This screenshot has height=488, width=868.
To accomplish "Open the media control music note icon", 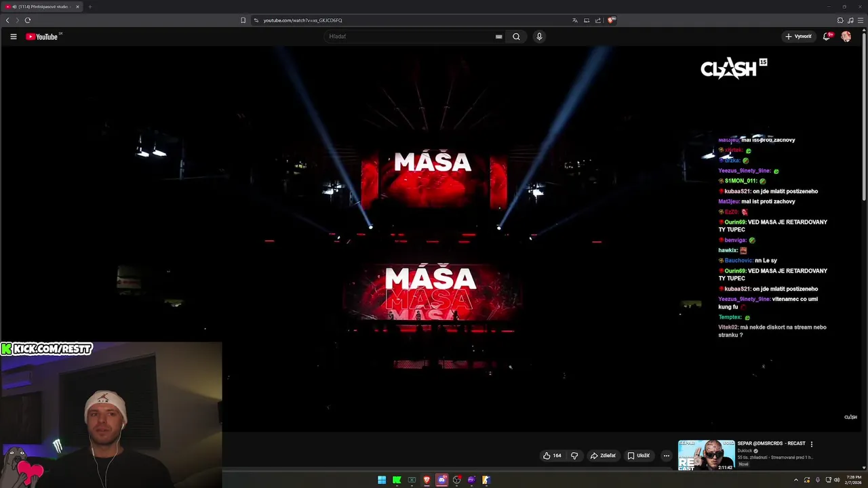I will point(850,20).
